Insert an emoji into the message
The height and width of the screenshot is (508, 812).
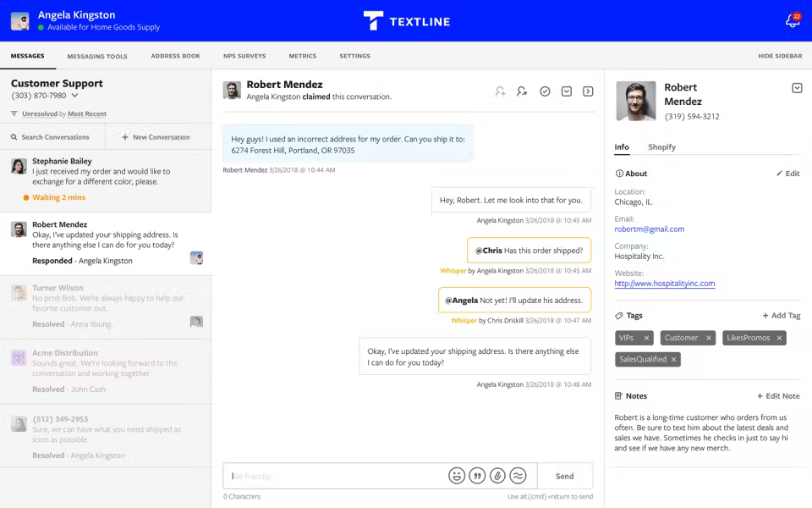click(456, 476)
